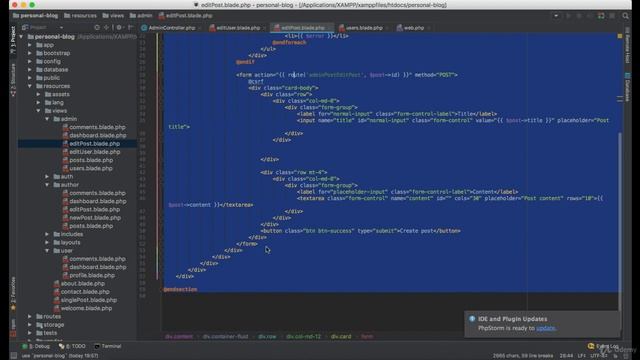Open the Search Everywhere magnifier icon

click(625, 16)
